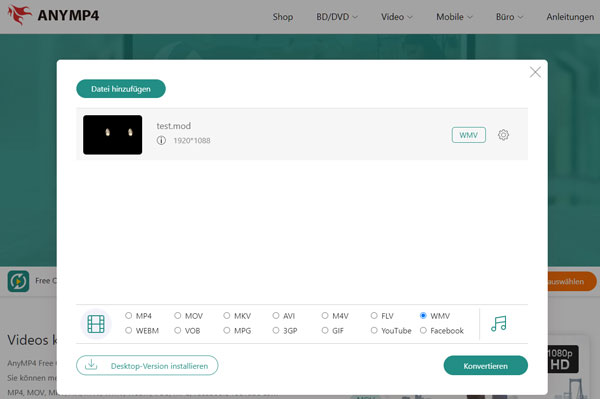This screenshot has height=399, width=600.
Task: Click download icon in Desktop-Version button
Action: click(91, 365)
